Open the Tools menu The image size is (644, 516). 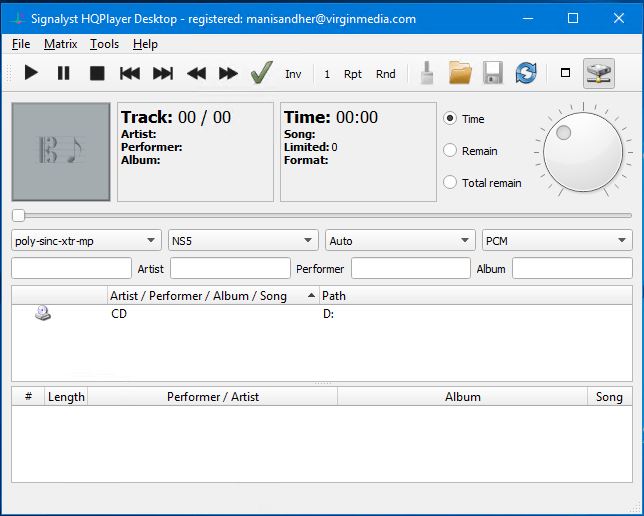click(x=104, y=44)
